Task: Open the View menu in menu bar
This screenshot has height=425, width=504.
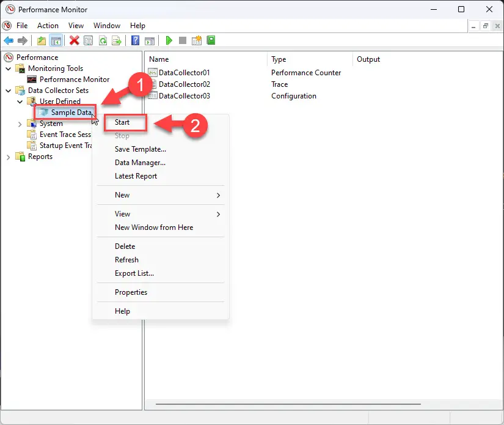Action: point(76,26)
